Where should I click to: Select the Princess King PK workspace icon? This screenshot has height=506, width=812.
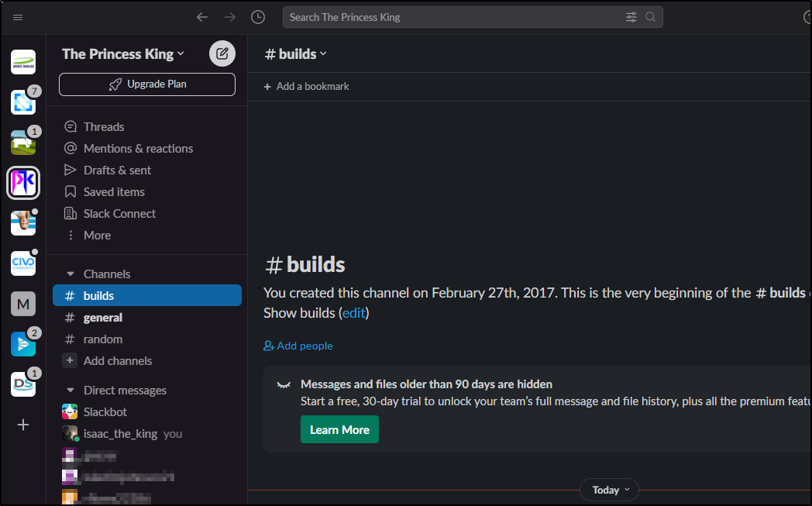pyautogui.click(x=23, y=183)
